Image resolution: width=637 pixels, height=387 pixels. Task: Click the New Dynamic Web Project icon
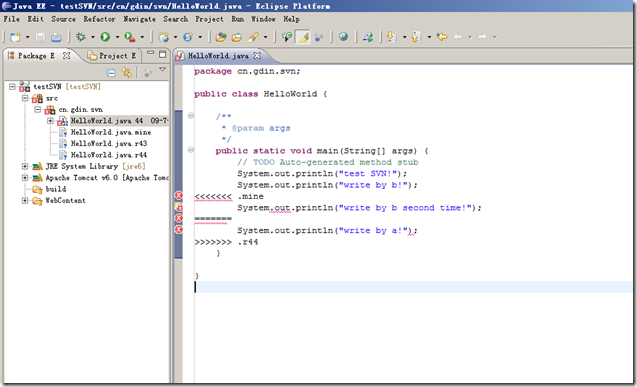click(x=164, y=37)
